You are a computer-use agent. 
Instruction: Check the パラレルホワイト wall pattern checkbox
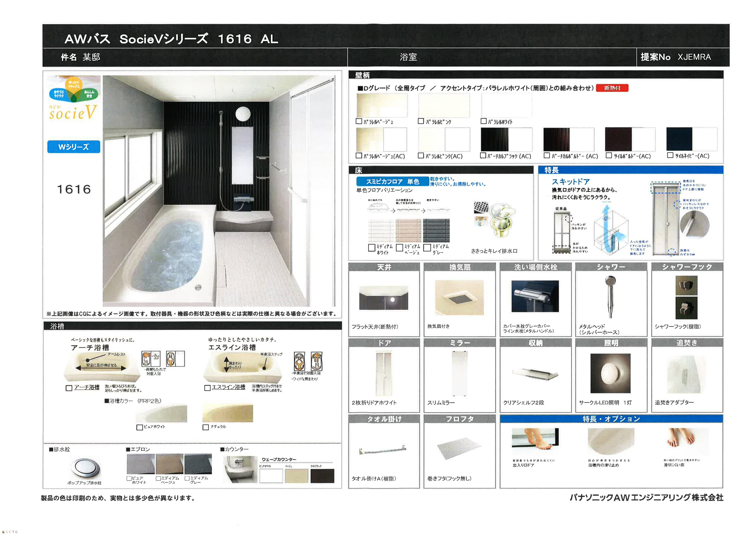(x=483, y=121)
